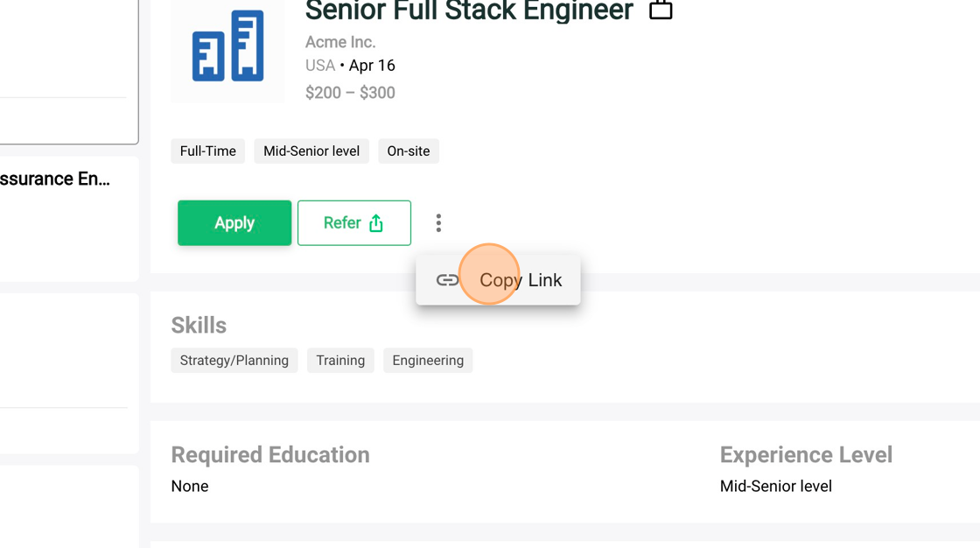Click the USA location text
Image resolution: width=980 pixels, height=548 pixels.
coord(320,65)
